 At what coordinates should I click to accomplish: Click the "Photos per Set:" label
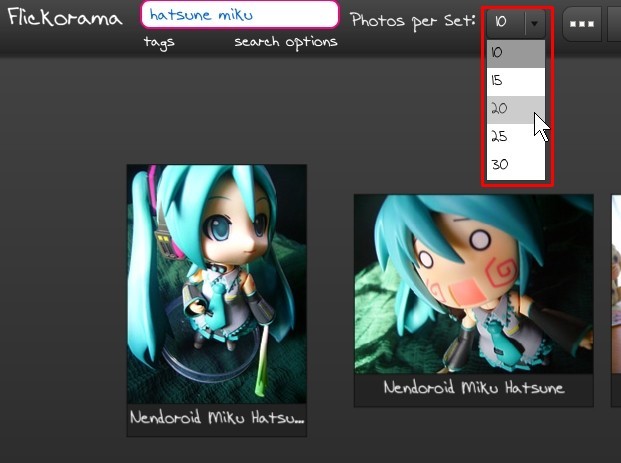coord(413,21)
